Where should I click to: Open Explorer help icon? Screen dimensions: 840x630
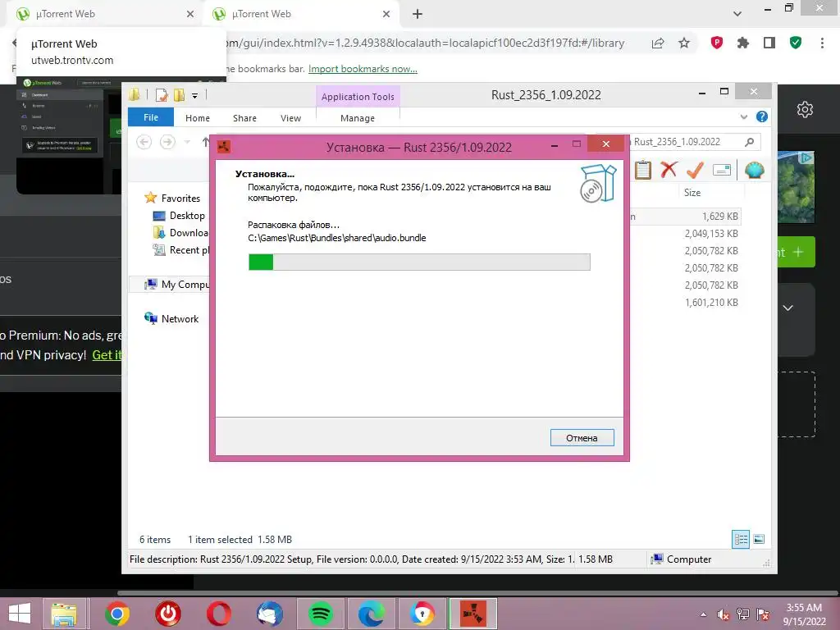(x=762, y=116)
